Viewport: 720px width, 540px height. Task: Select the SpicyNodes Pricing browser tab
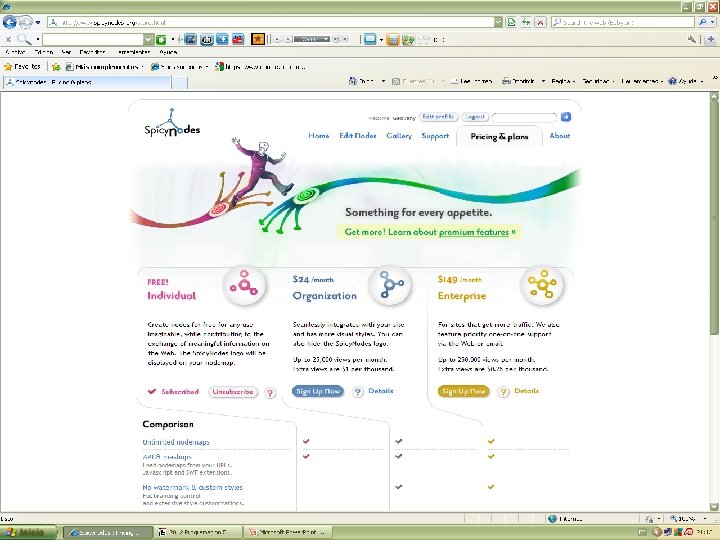[87, 82]
